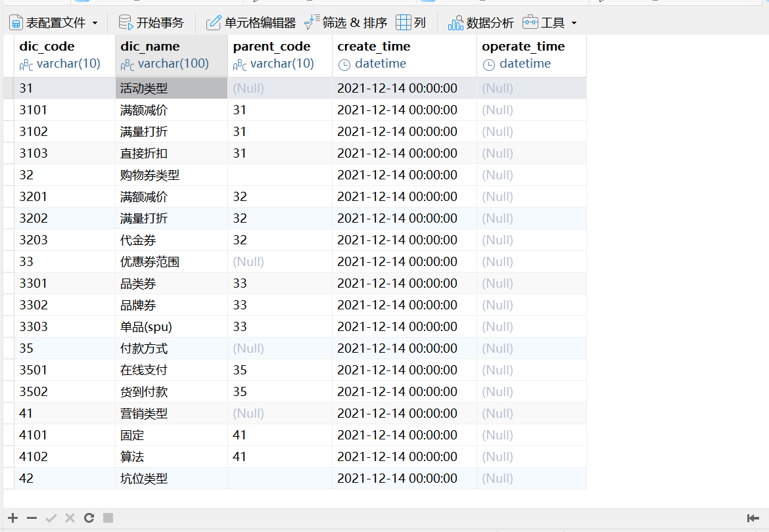
Task: Jump to first page arrow icon
Action: pyautogui.click(x=753, y=518)
